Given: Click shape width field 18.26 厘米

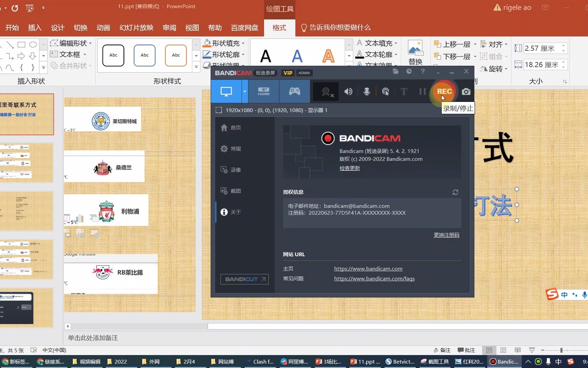Looking at the screenshot, I should [x=542, y=65].
